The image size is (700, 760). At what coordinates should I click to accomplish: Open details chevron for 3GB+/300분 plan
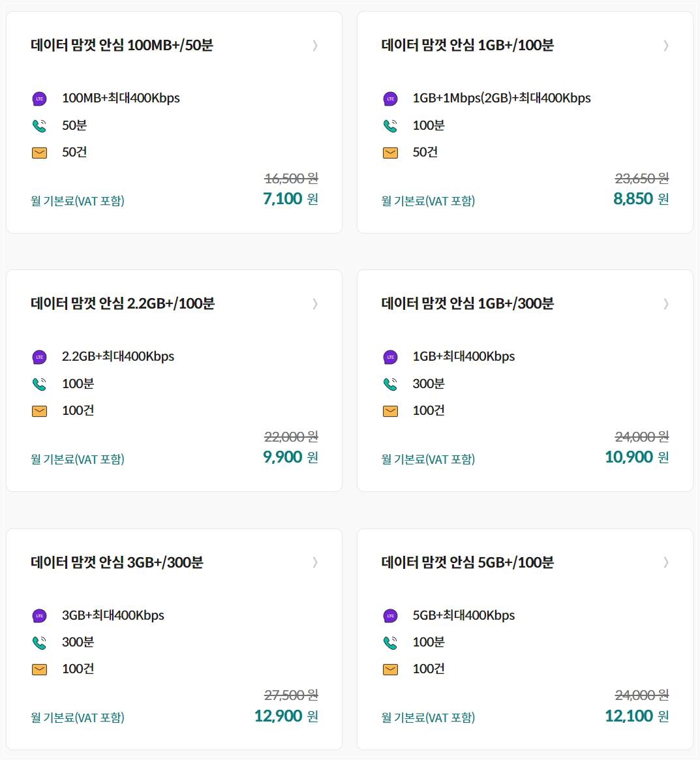pyautogui.click(x=315, y=562)
